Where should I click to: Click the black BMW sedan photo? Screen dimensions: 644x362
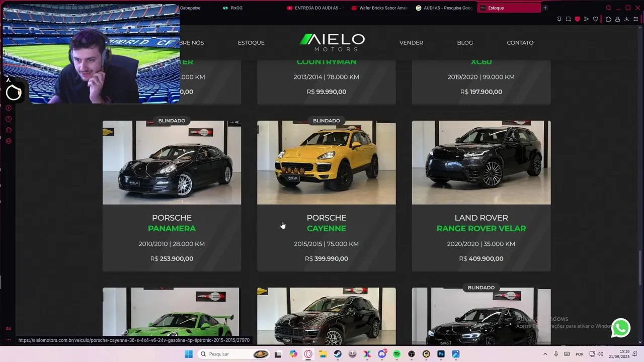(481, 316)
